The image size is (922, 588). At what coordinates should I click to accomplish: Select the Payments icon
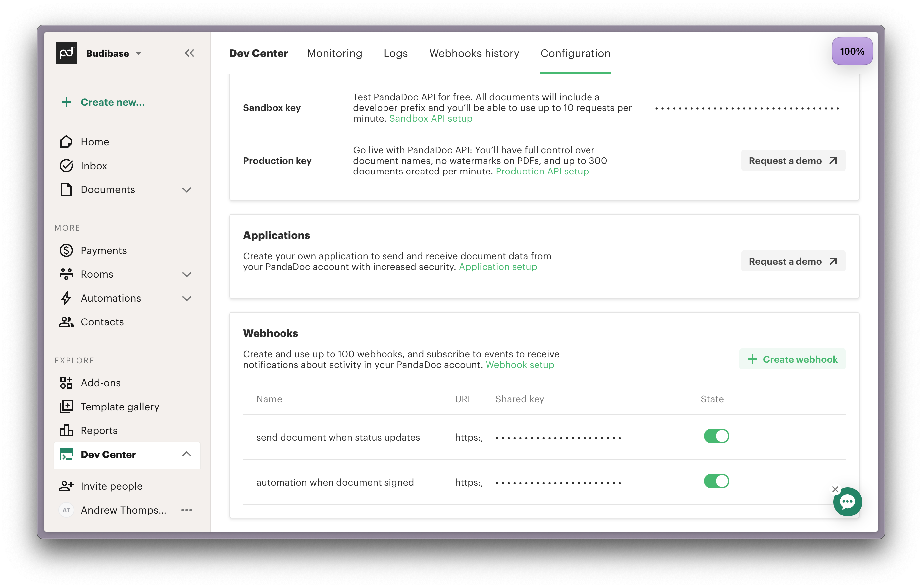[x=66, y=250]
